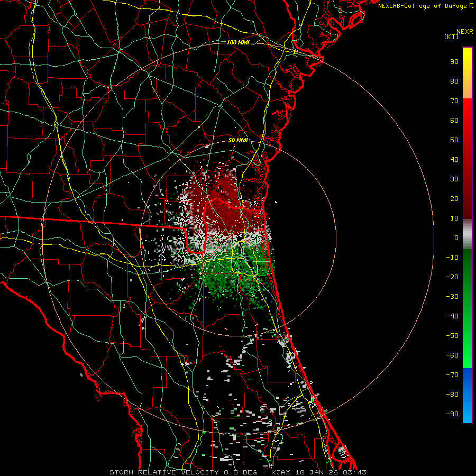The width and height of the screenshot is (476, 476).
Task: Click the -60 value on velocity scale
Action: point(452,355)
